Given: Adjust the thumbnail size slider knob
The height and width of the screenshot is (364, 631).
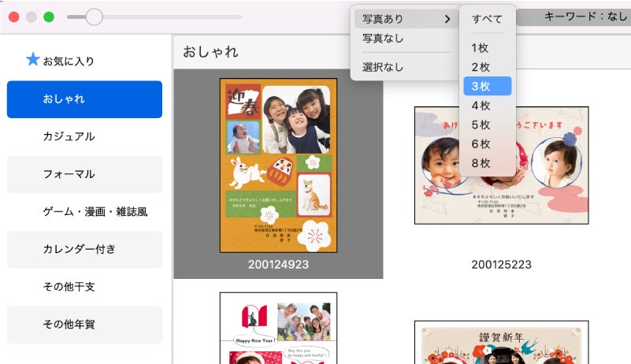Looking at the screenshot, I should pos(95,17).
